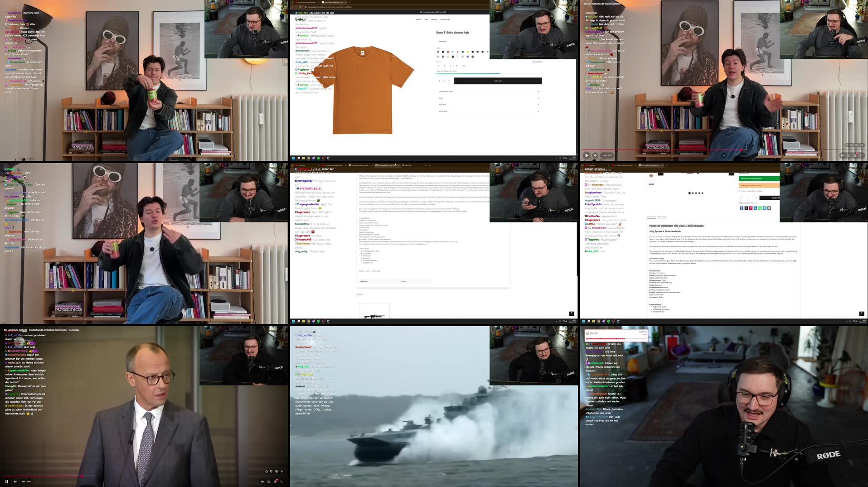The image size is (868, 487).
Task: Click the second carousel dot on the product image
Action: pyautogui.click(x=693, y=193)
